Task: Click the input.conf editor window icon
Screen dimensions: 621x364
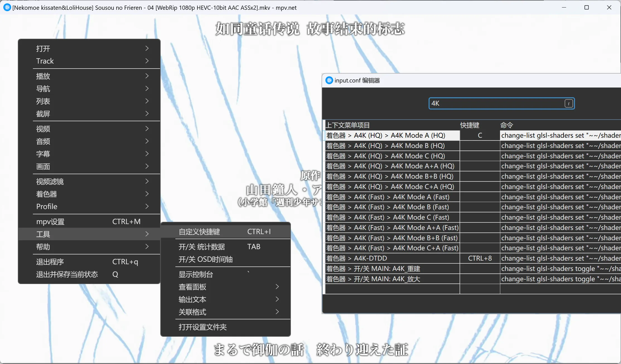Action: pos(329,81)
